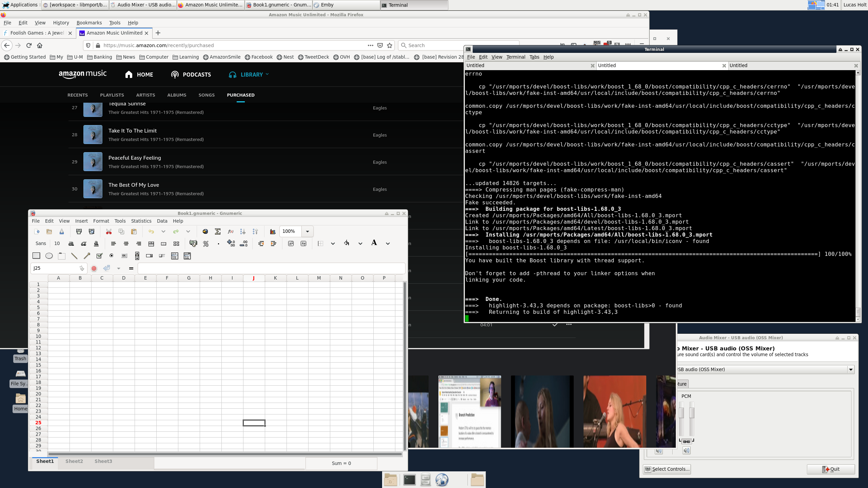Screen dimensions: 868x488
Task: Mute the PCM track speaker button
Action: [x=686, y=450]
